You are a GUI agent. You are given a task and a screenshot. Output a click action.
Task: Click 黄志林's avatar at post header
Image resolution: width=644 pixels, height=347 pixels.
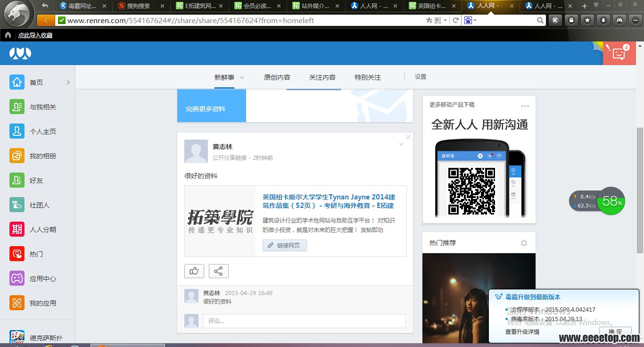coord(196,151)
